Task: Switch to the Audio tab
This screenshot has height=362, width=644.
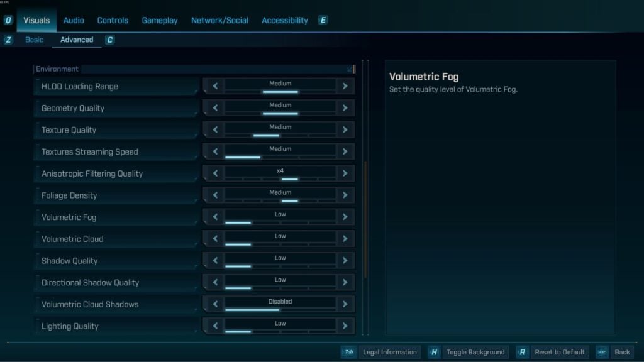Action: (x=74, y=20)
